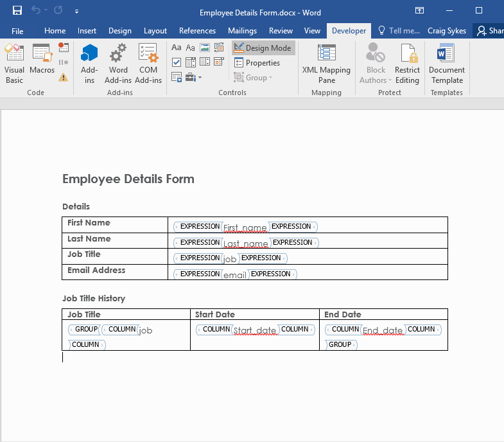Insert Rich Text content control
Screen dimensions: 504x442
coord(176,48)
